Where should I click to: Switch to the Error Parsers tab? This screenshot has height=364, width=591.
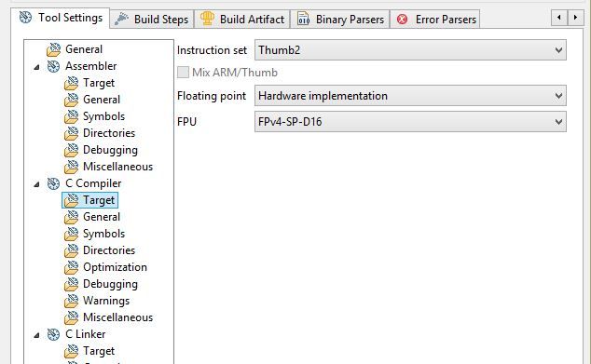pos(435,20)
